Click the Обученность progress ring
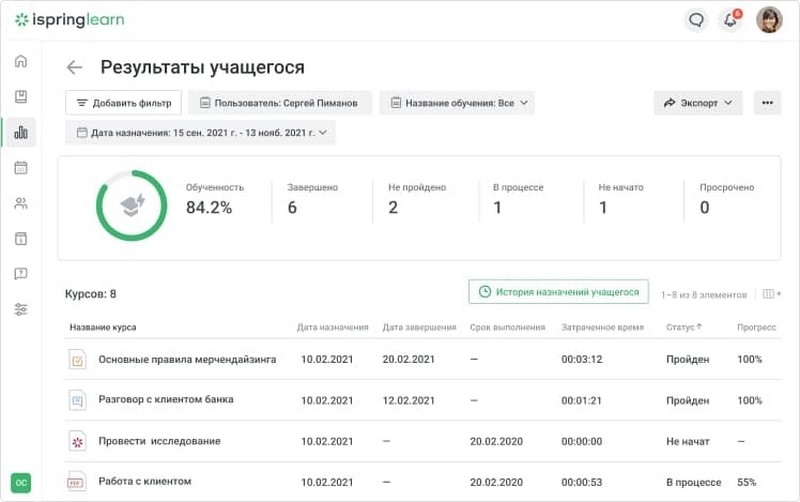Image resolution: width=800 pixels, height=502 pixels. point(132,206)
